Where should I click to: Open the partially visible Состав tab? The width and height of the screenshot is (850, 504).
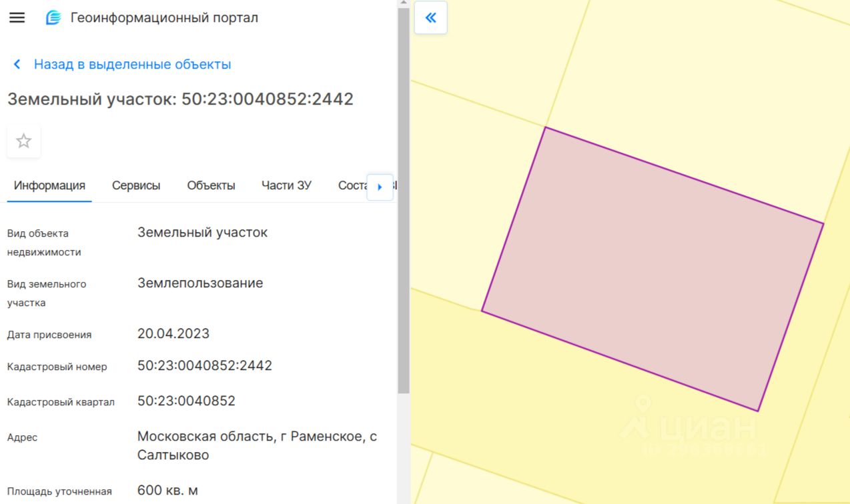point(352,186)
